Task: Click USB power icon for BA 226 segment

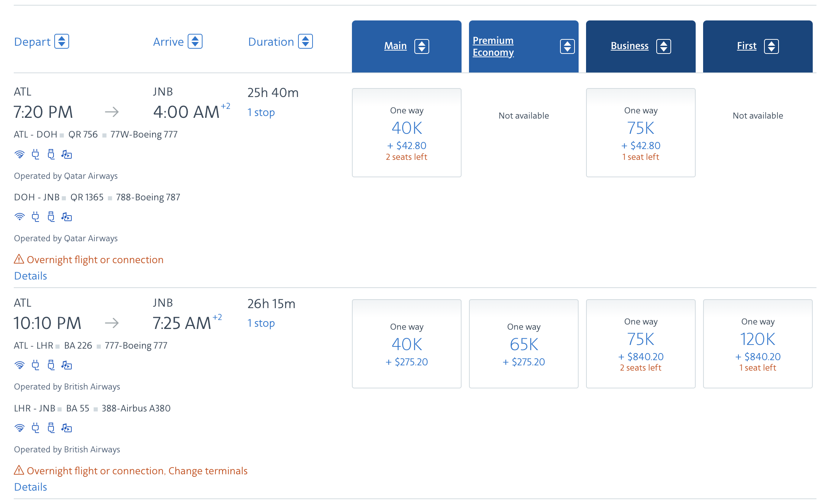Action: pos(51,365)
